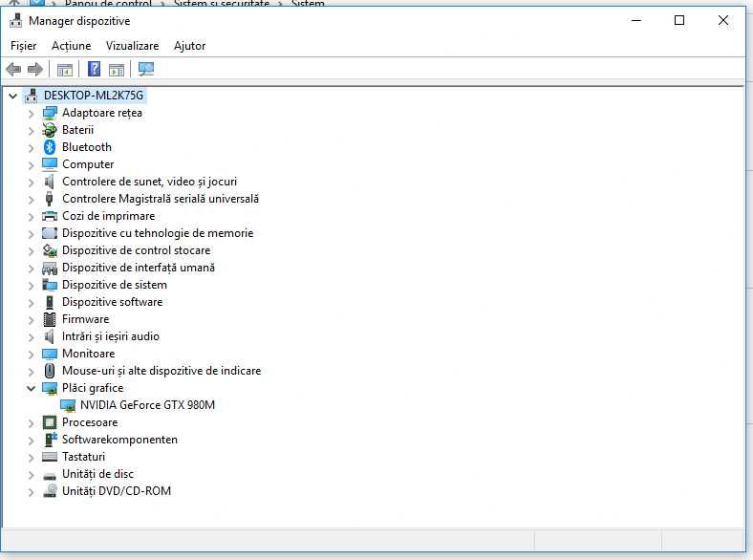Screen dimensions: 753x560
Task: Maximize the Manager dispozitive window
Action: pos(679,20)
